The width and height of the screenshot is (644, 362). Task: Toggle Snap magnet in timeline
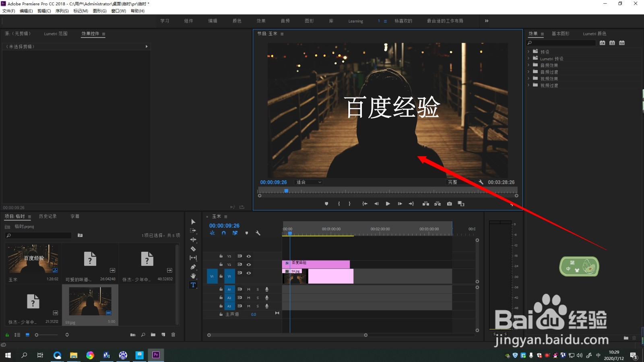coord(224,233)
